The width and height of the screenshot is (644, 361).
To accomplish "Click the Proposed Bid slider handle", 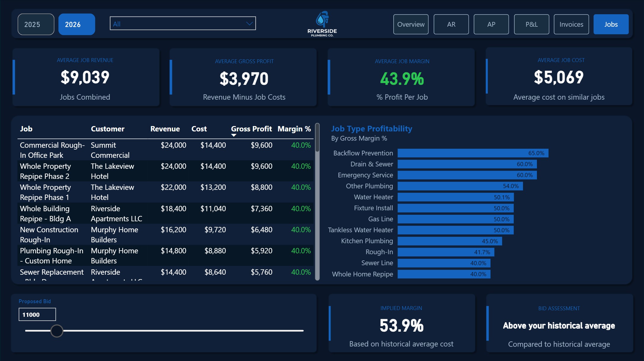I will (x=57, y=331).
